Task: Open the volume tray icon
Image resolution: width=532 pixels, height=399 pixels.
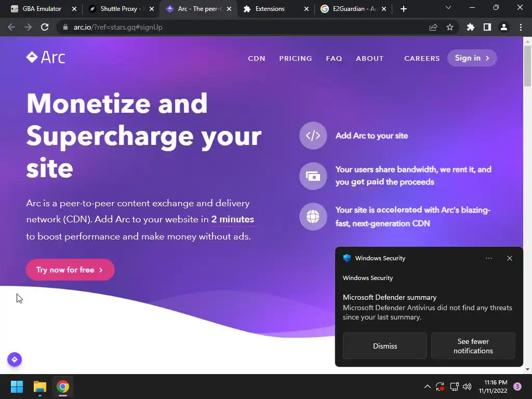Action: tap(467, 387)
